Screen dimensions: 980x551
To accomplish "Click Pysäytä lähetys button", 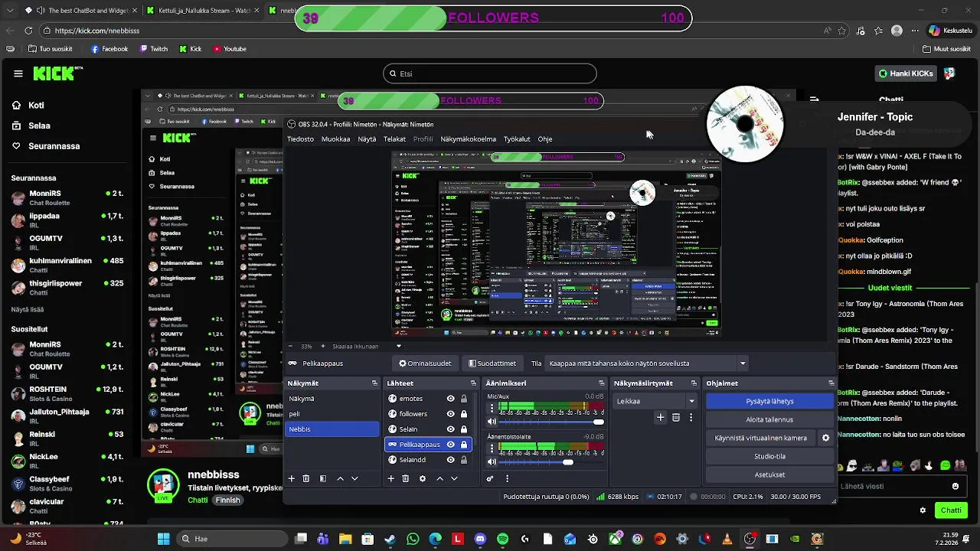I will pos(769,401).
